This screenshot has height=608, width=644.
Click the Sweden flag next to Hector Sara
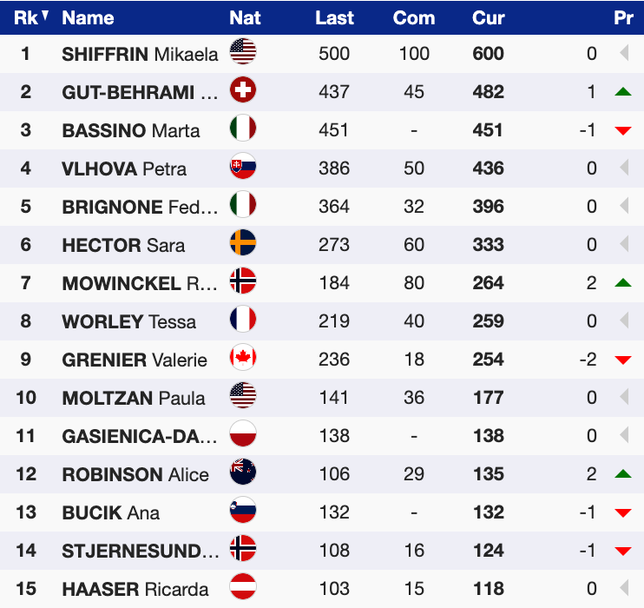click(x=243, y=244)
